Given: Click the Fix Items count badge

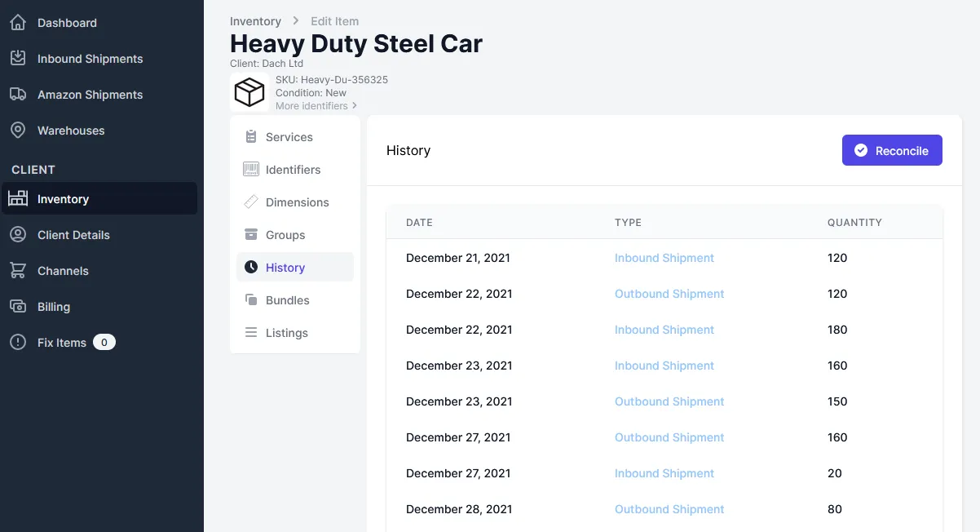Looking at the screenshot, I should point(104,343).
